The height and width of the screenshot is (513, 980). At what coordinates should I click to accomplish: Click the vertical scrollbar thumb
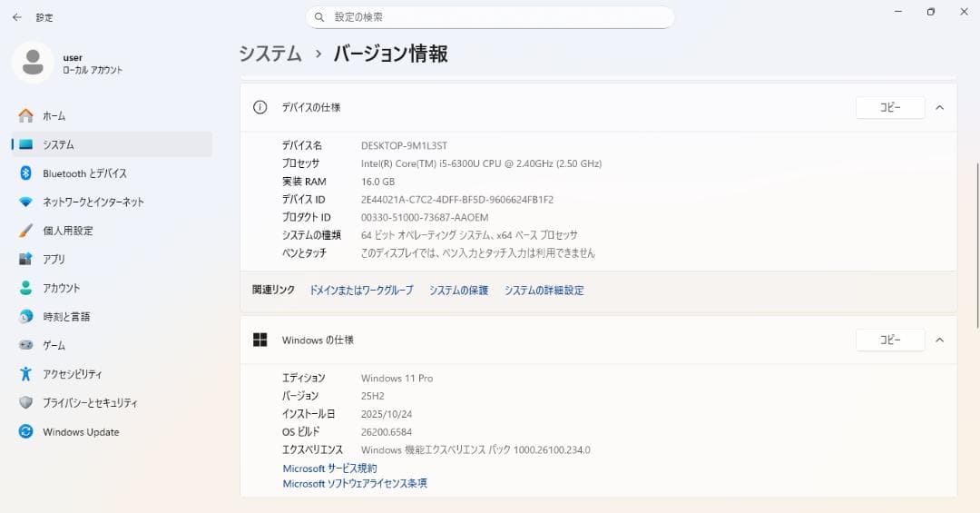pos(977,246)
